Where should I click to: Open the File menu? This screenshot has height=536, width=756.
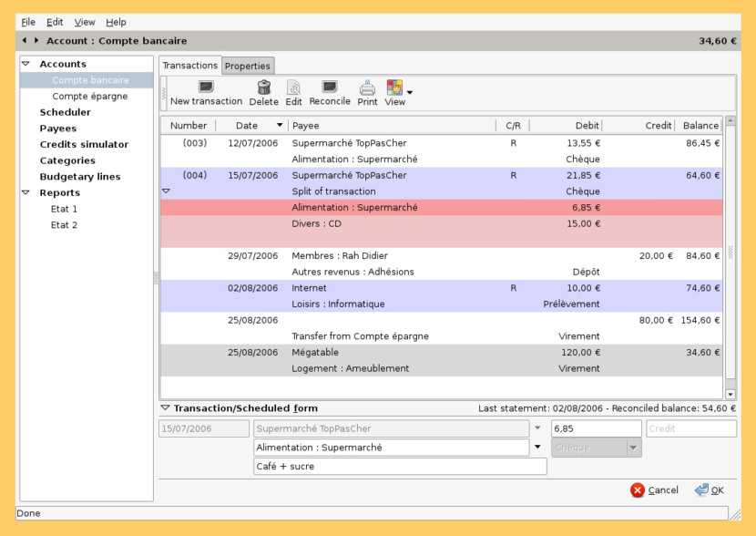pyautogui.click(x=28, y=22)
